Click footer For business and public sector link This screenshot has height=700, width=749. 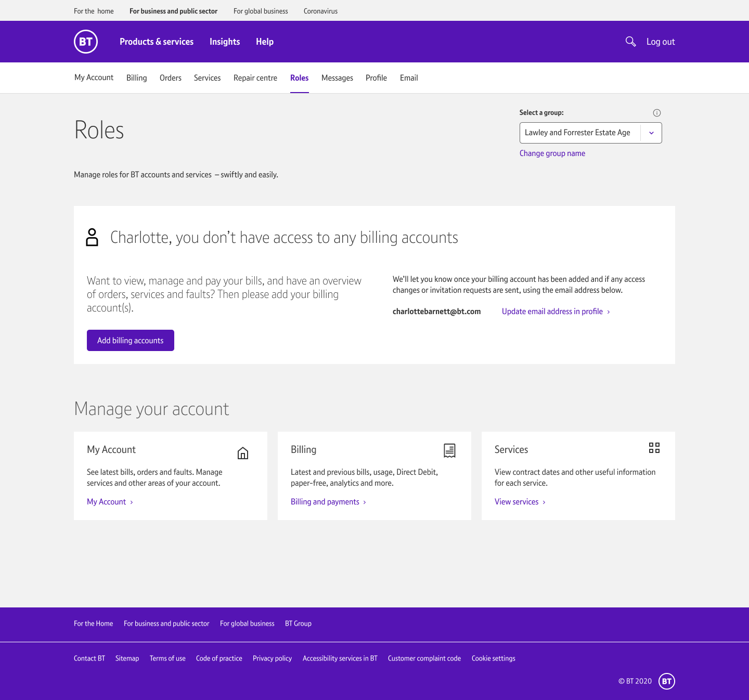click(166, 624)
